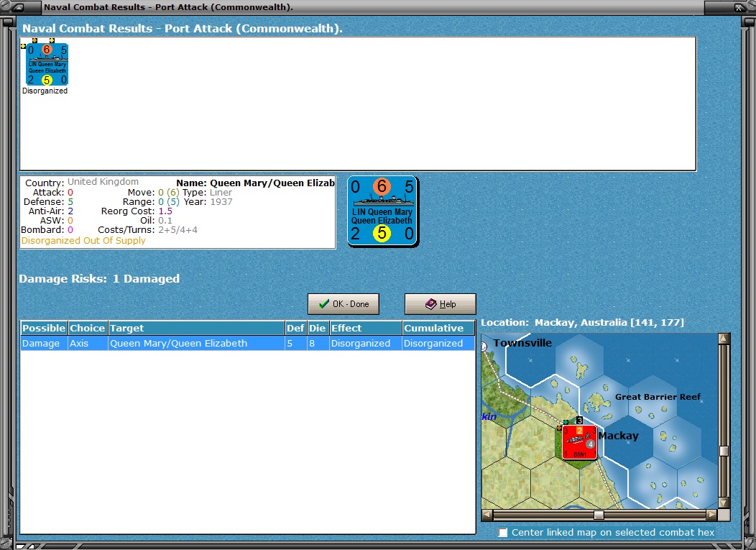Click the window menu icon in title bar
Screen dimensions: 756x550
18,7
